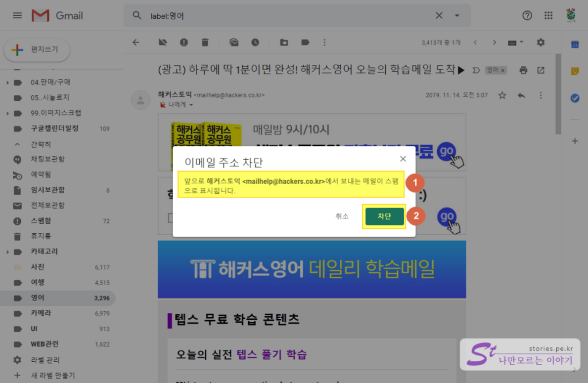The width and height of the screenshot is (588, 383).
Task: Open the 스팸함 folder
Action: click(x=41, y=221)
